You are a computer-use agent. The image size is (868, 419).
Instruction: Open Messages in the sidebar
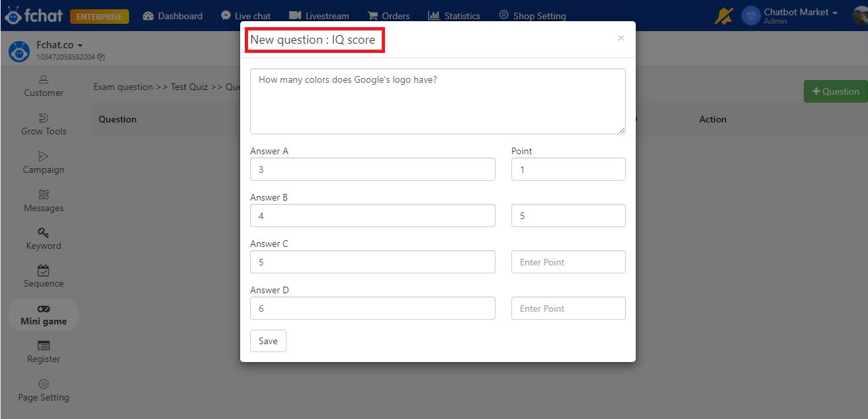click(44, 201)
